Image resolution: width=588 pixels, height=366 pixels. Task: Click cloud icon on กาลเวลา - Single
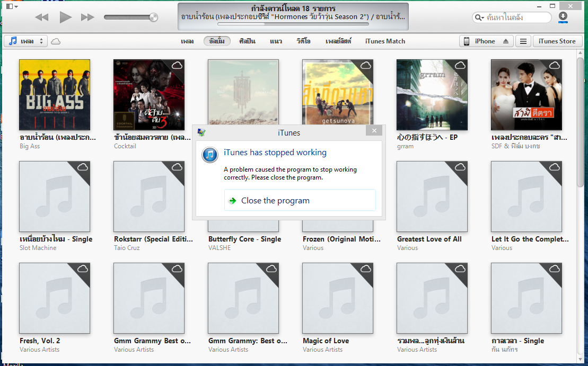point(555,269)
